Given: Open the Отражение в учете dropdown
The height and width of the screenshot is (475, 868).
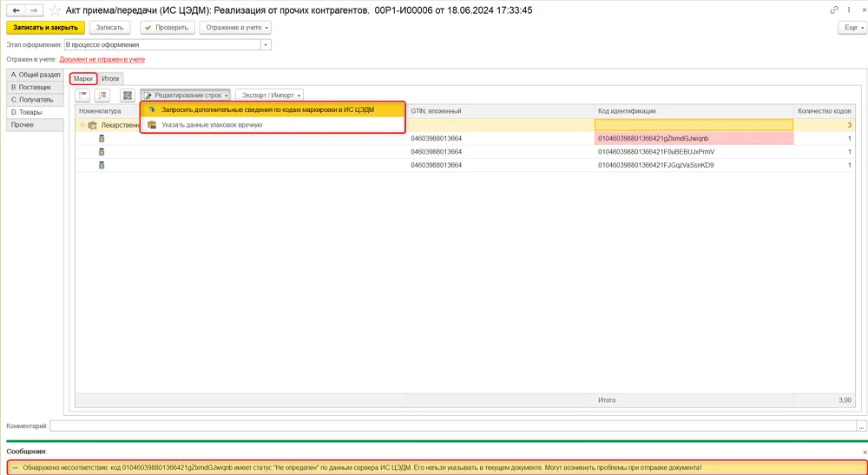Looking at the screenshot, I should pos(235,27).
